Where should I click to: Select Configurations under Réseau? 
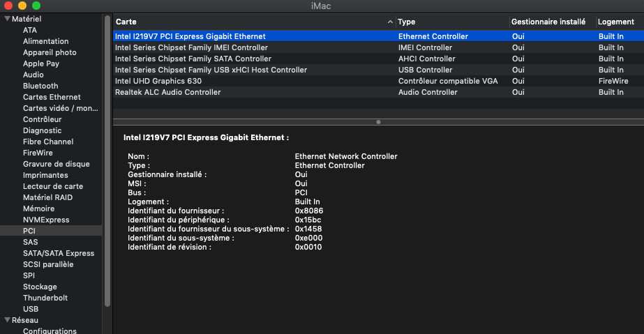(x=51, y=331)
